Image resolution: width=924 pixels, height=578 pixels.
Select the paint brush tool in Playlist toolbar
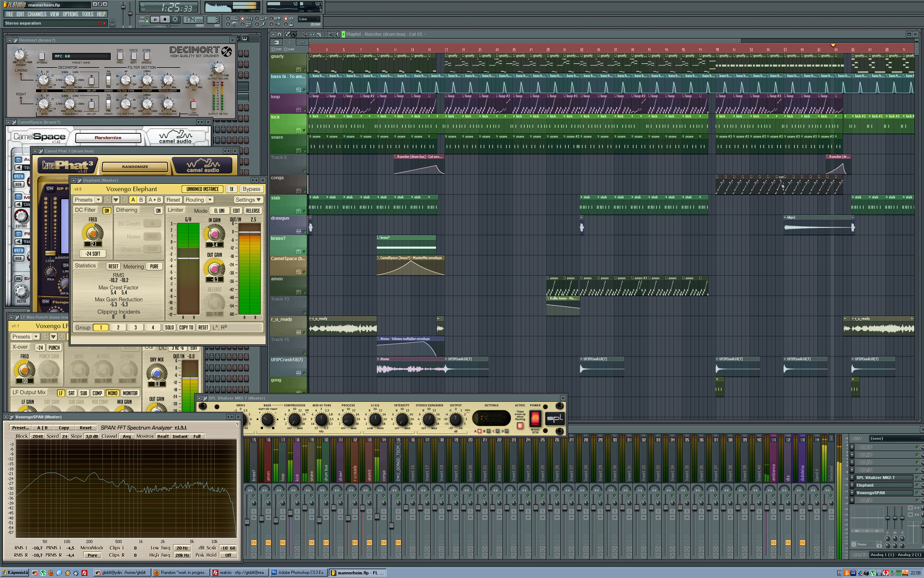295,34
